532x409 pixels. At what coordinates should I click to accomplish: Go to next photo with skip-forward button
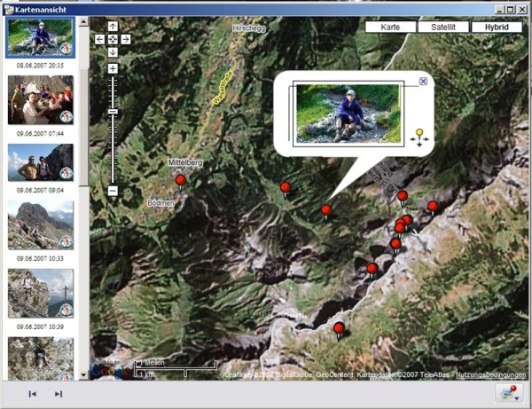59,394
